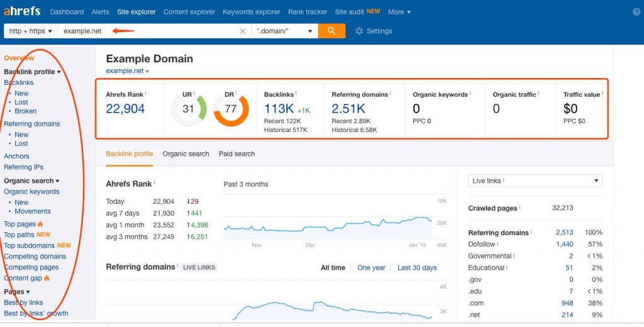The image size is (644, 327).
Task: Select One year range for Referring domains
Action: pos(371,268)
